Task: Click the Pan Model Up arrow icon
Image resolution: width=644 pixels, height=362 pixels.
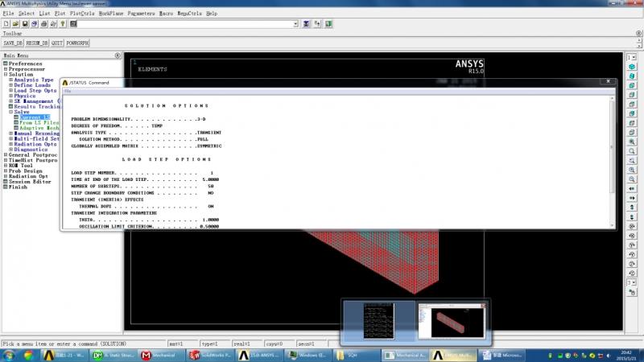Action: pos(632,208)
